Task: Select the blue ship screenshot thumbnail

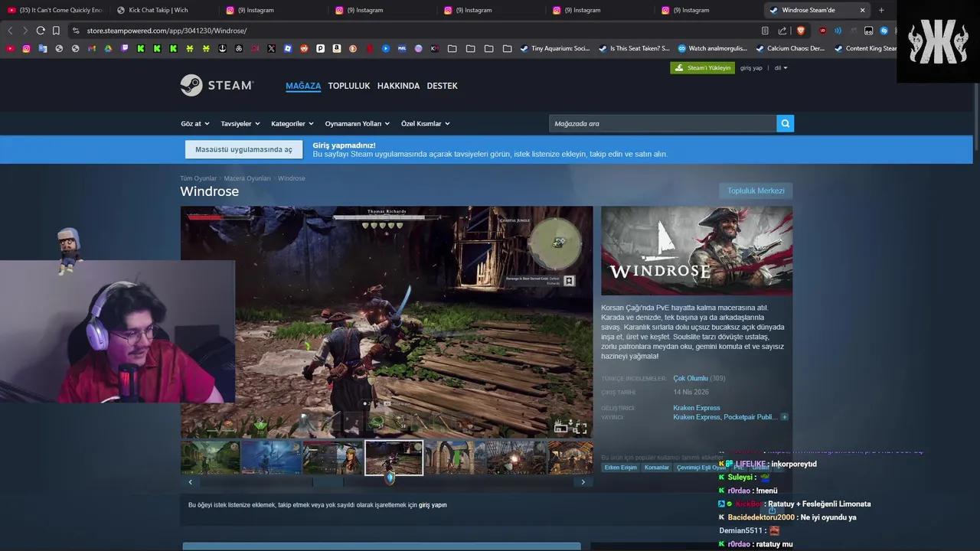Action: pos(272,458)
